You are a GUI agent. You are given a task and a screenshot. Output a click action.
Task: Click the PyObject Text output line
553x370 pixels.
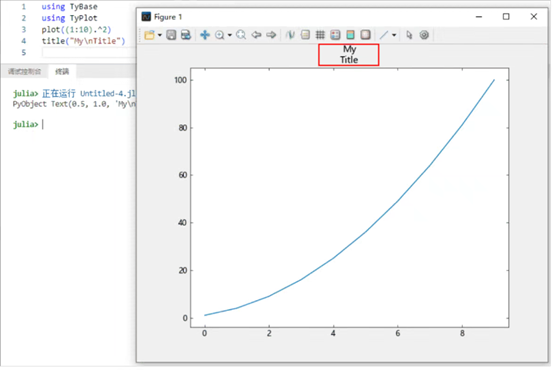pos(74,104)
